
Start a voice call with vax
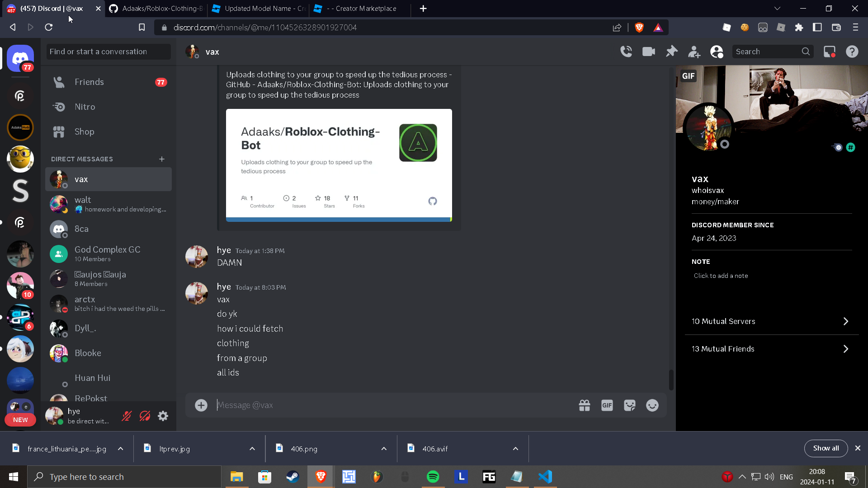(626, 52)
